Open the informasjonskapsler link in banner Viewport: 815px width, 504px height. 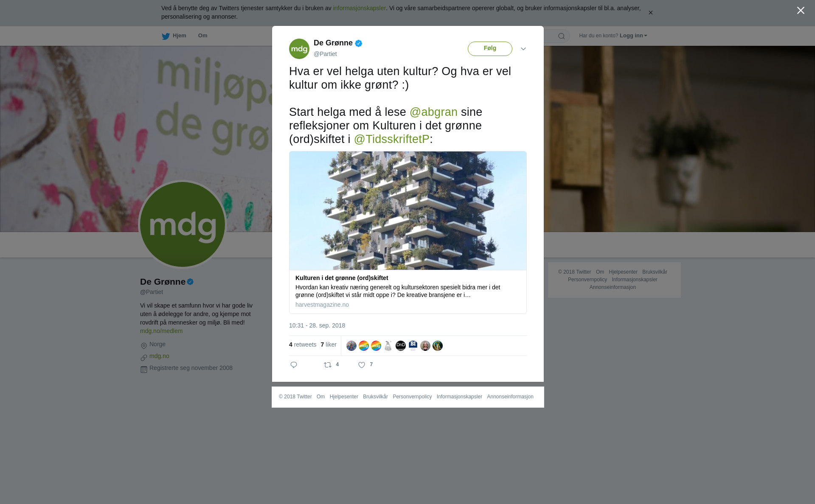359,8
